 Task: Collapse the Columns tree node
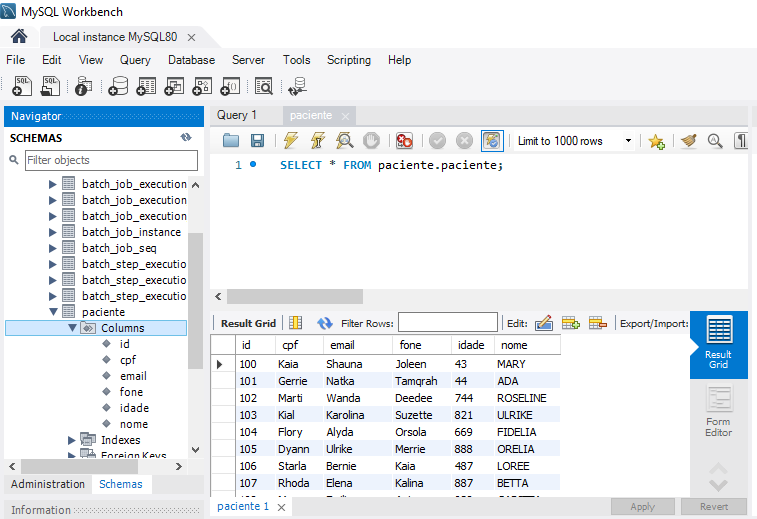tap(72, 327)
